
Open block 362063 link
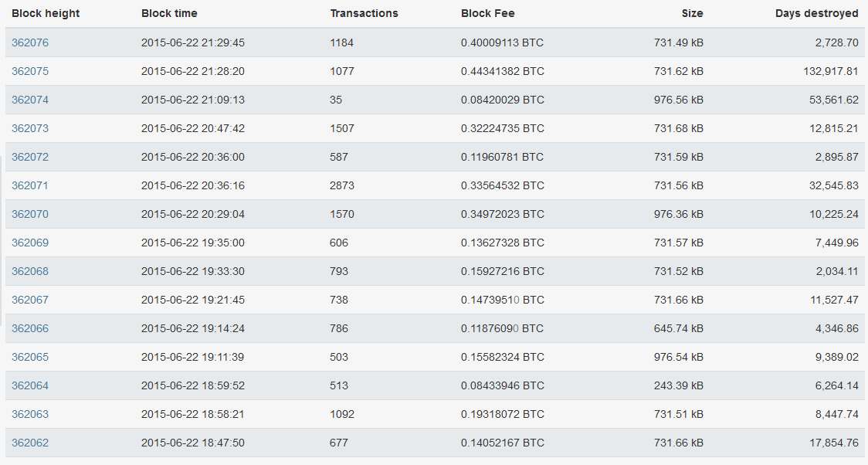[x=30, y=414]
